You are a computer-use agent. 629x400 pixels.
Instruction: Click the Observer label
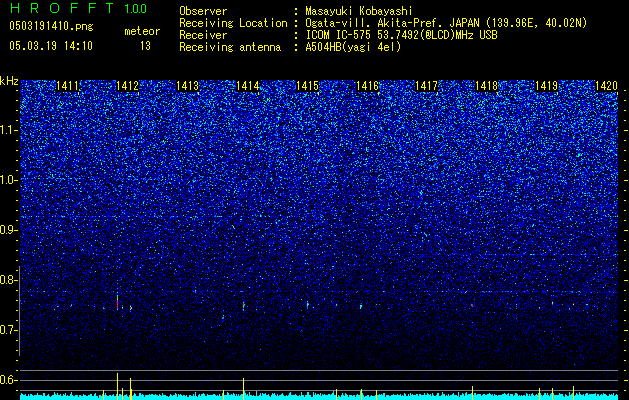203,11
